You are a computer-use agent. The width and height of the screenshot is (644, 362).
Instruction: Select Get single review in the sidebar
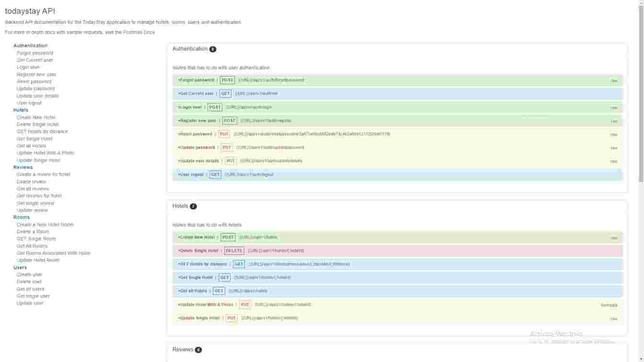(35, 203)
